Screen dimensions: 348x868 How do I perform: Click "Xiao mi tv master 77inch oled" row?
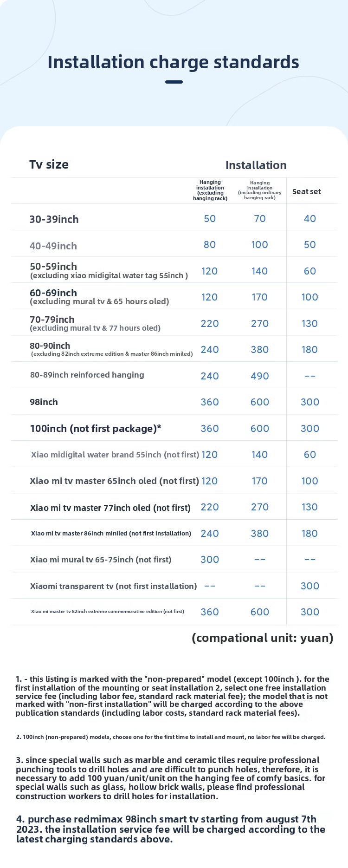point(110,508)
